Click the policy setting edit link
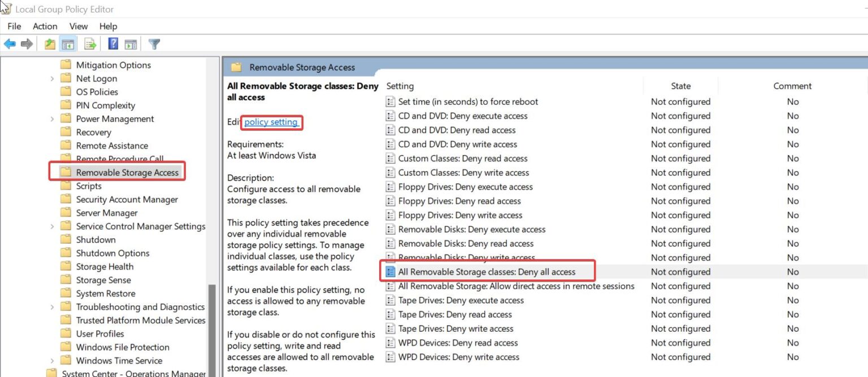The image size is (868, 377). (x=271, y=122)
